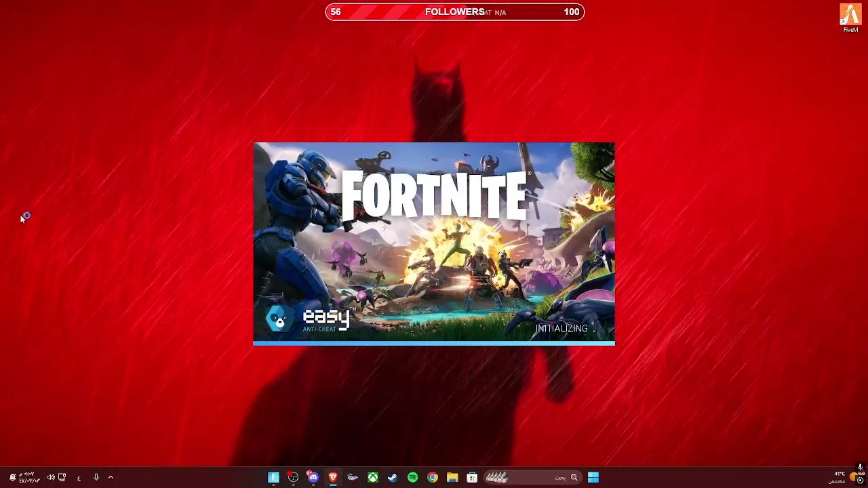Click the ship icon in taskbar
The width and height of the screenshot is (868, 488).
tap(353, 477)
